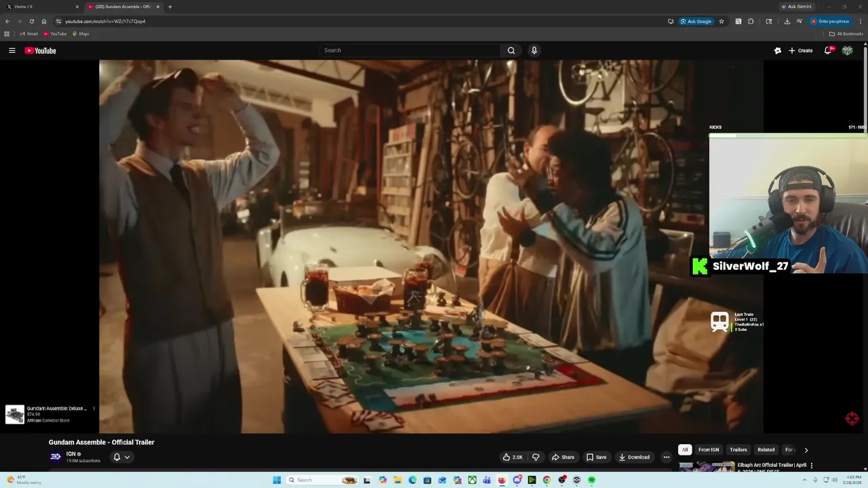Open Chrome three-dot menu
Viewport: 868px width, 488px height.
[861, 21]
